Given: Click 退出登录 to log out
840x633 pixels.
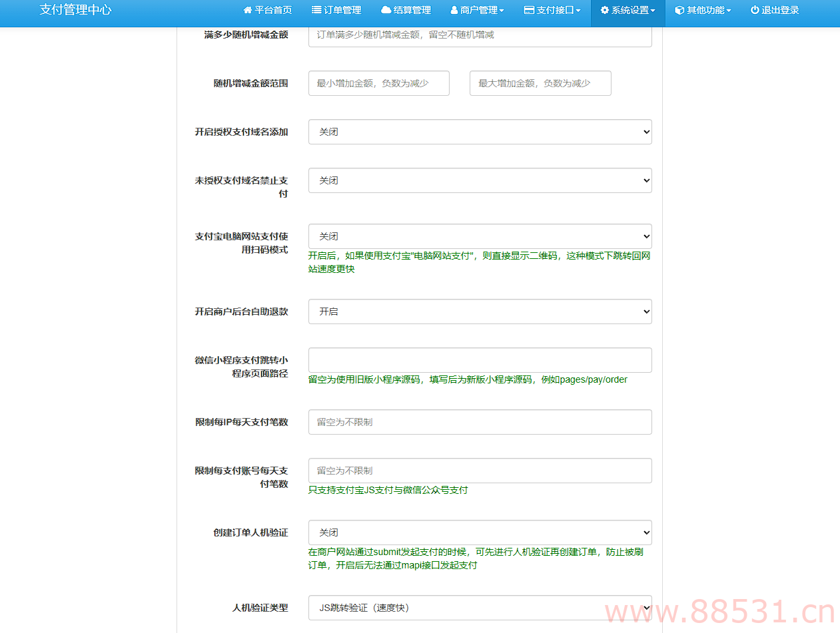Looking at the screenshot, I should pyautogui.click(x=780, y=11).
